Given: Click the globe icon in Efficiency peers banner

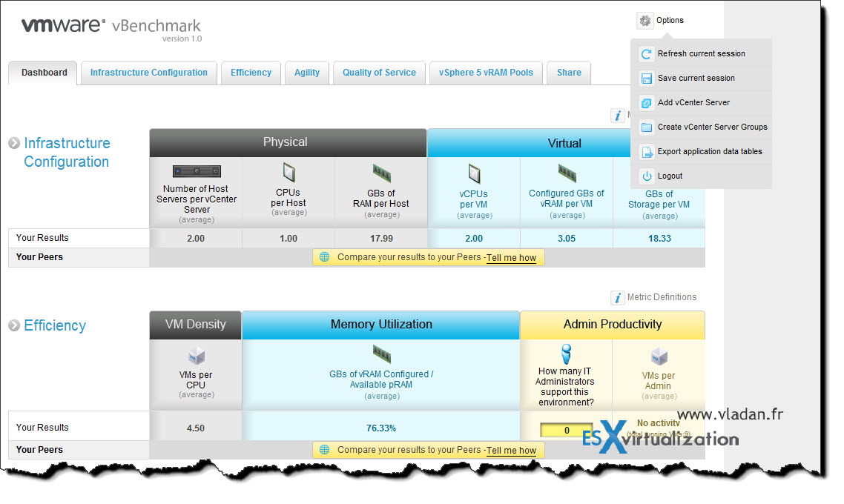Looking at the screenshot, I should tap(325, 450).
